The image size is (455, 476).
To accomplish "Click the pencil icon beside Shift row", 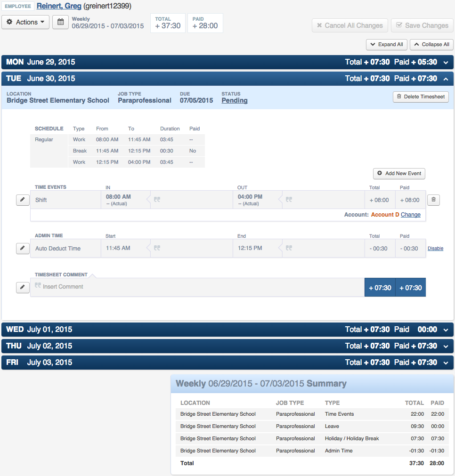I will click(x=23, y=200).
